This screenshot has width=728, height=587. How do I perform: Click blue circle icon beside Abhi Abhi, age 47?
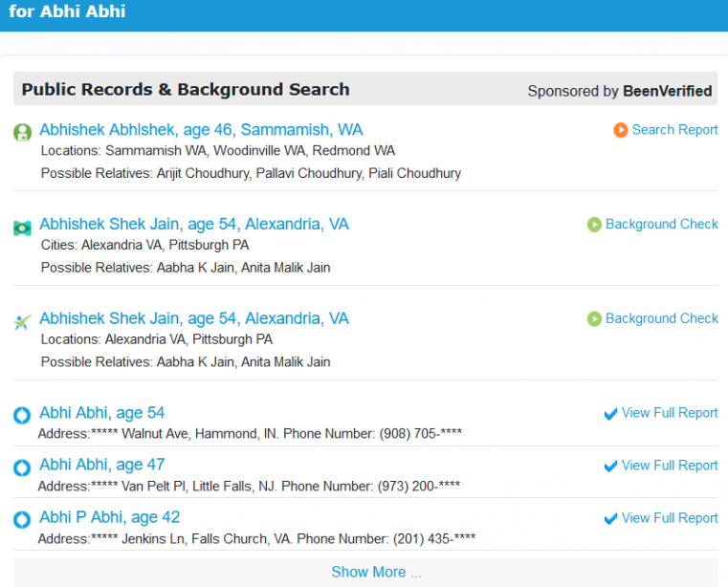pos(22,467)
